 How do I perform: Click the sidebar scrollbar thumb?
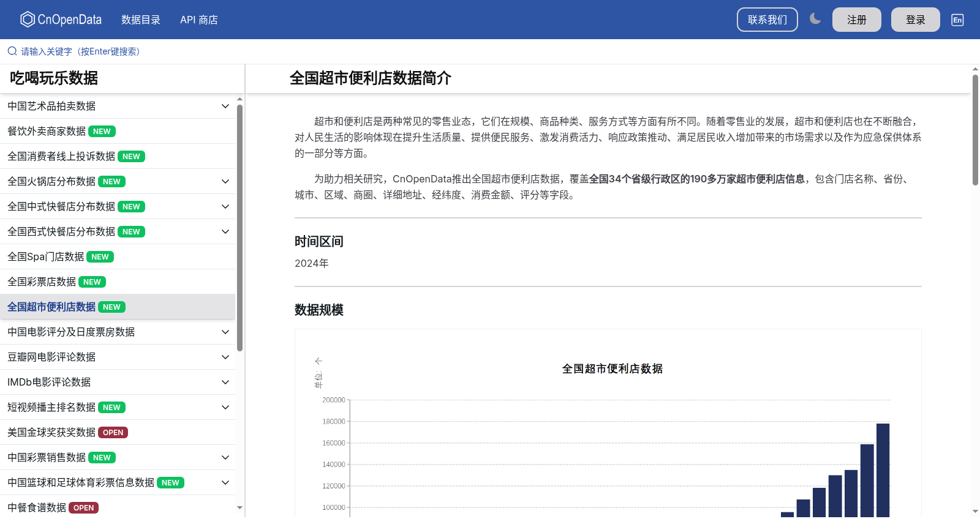pos(239,228)
